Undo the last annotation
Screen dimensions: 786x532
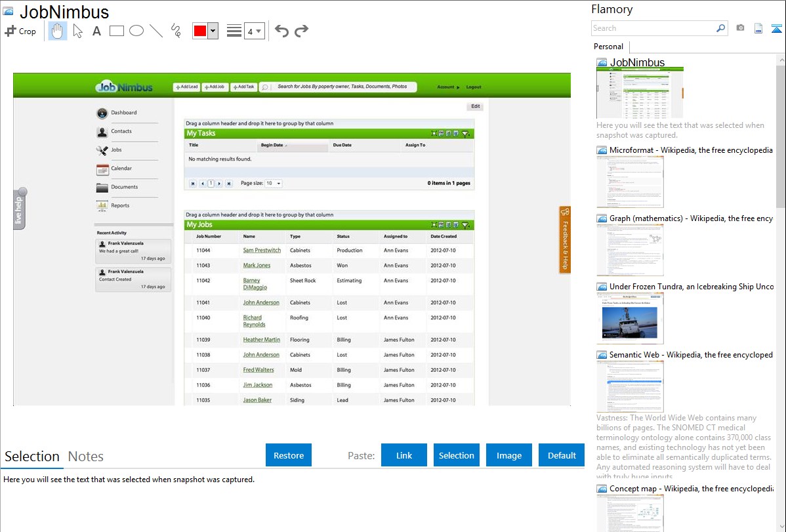click(281, 31)
